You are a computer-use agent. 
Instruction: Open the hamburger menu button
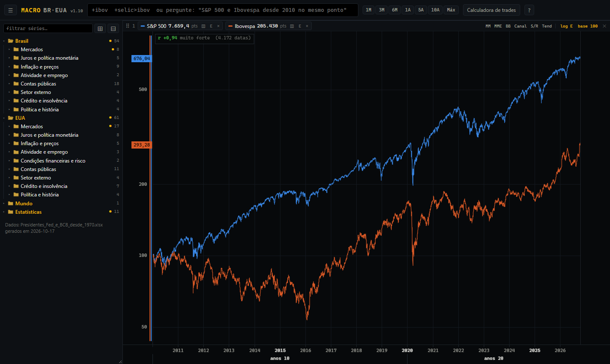tap(11, 10)
